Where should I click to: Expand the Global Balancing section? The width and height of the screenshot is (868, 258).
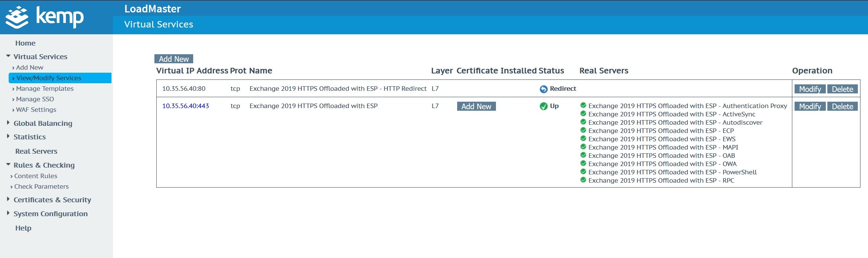[x=8, y=123]
